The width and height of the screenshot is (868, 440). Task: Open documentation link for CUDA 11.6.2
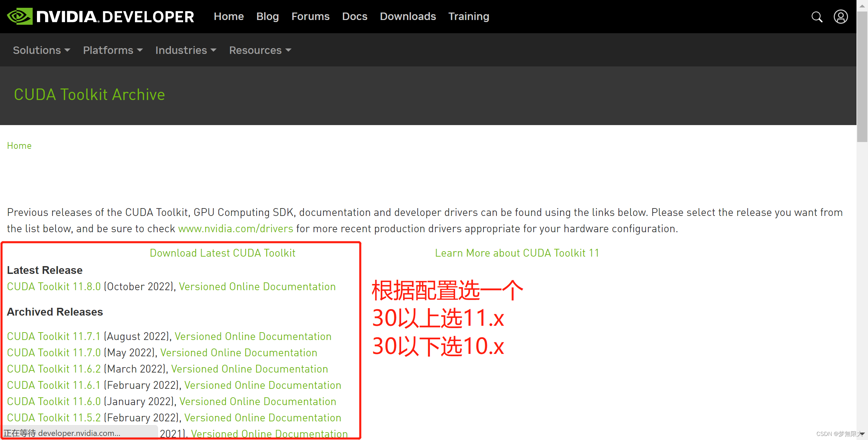[250, 369]
